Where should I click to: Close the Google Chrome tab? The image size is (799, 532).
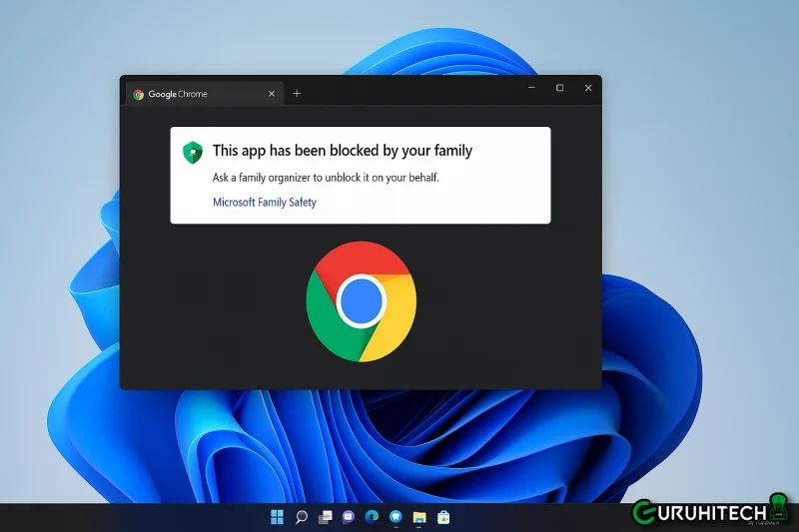272,94
